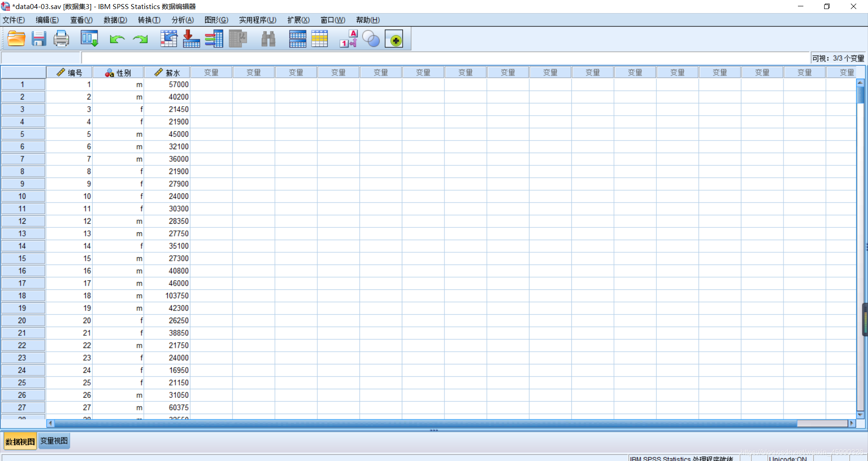Click vertical scrollbar down arrow
The image size is (868, 461).
coord(860,414)
